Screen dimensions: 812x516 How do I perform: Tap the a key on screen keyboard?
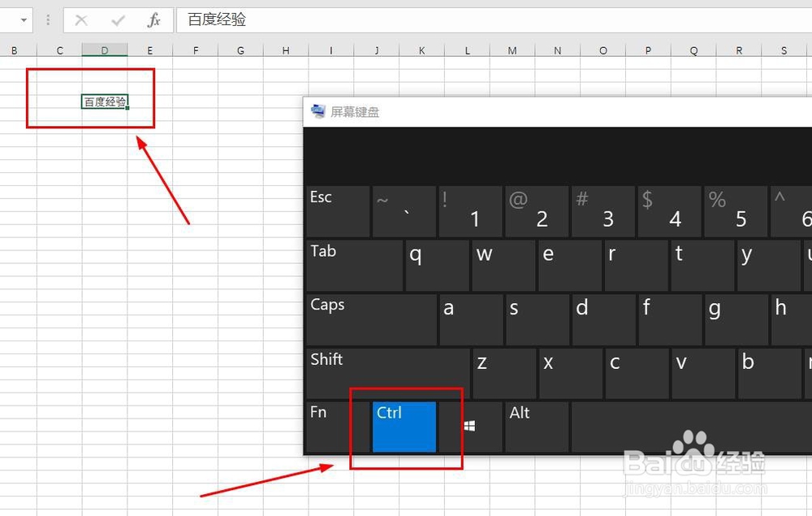click(x=471, y=319)
